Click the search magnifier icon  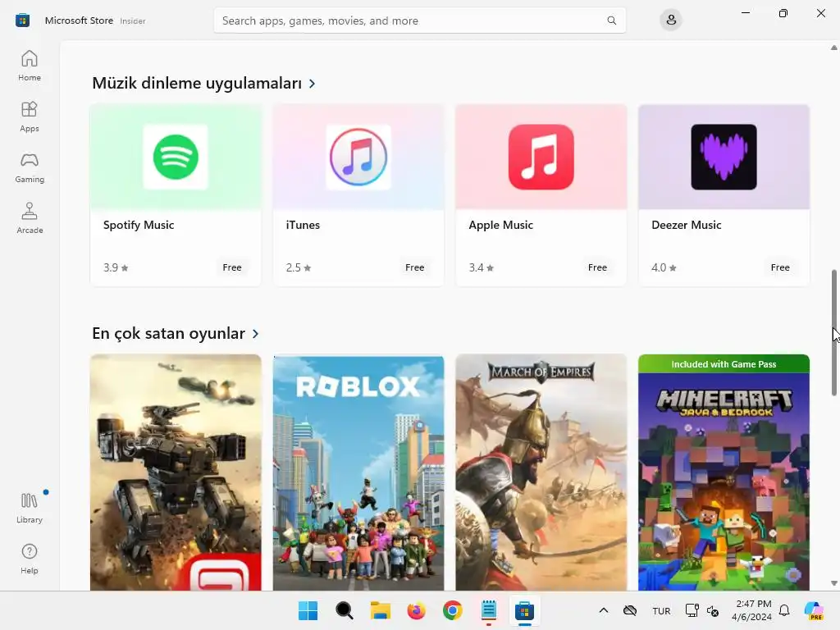(x=611, y=21)
